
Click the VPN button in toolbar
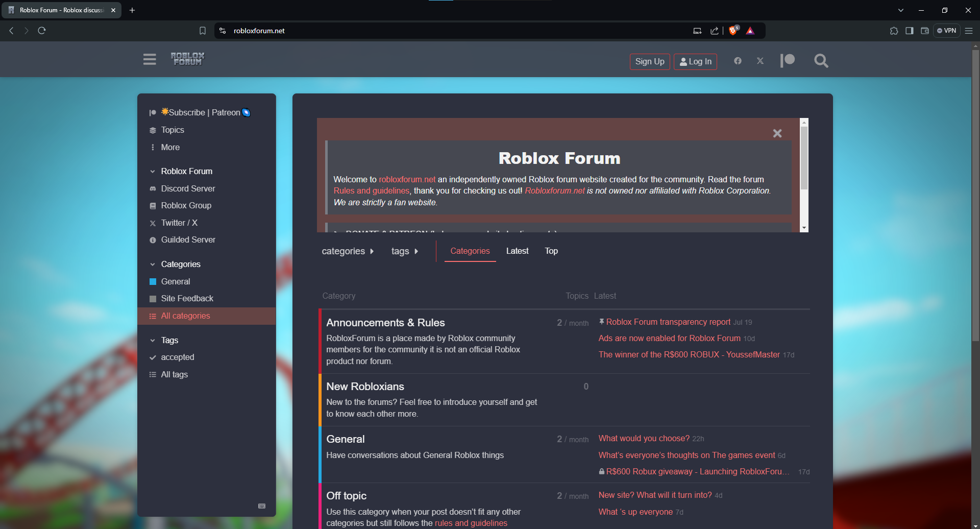[947, 31]
